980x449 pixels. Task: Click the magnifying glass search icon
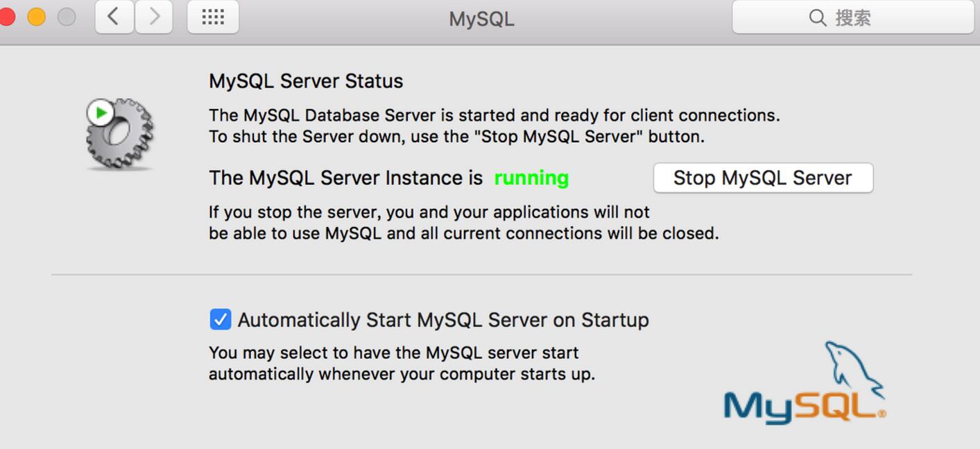coord(818,17)
